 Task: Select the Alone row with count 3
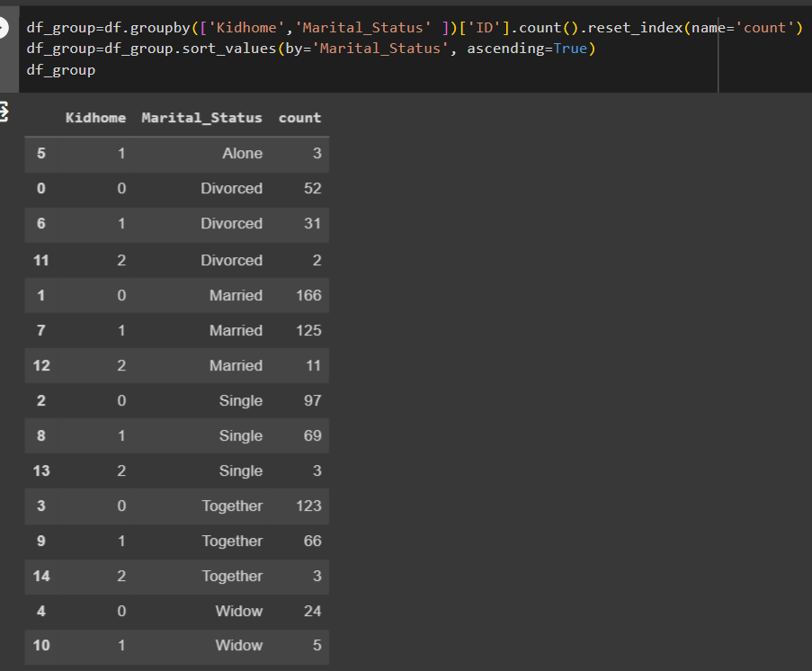point(176,154)
